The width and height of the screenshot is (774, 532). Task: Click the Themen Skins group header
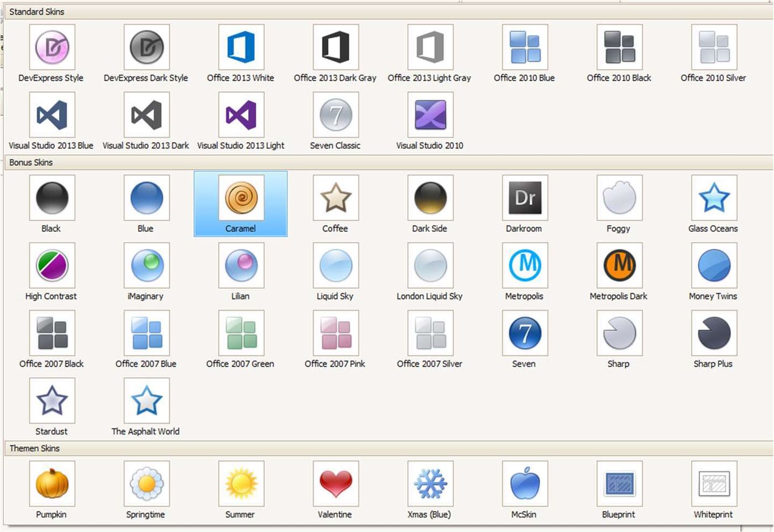pyautogui.click(x=389, y=448)
